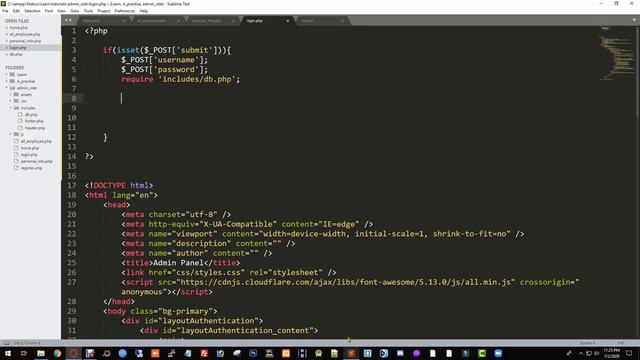Collapse the admin_role folder

tap(7, 88)
